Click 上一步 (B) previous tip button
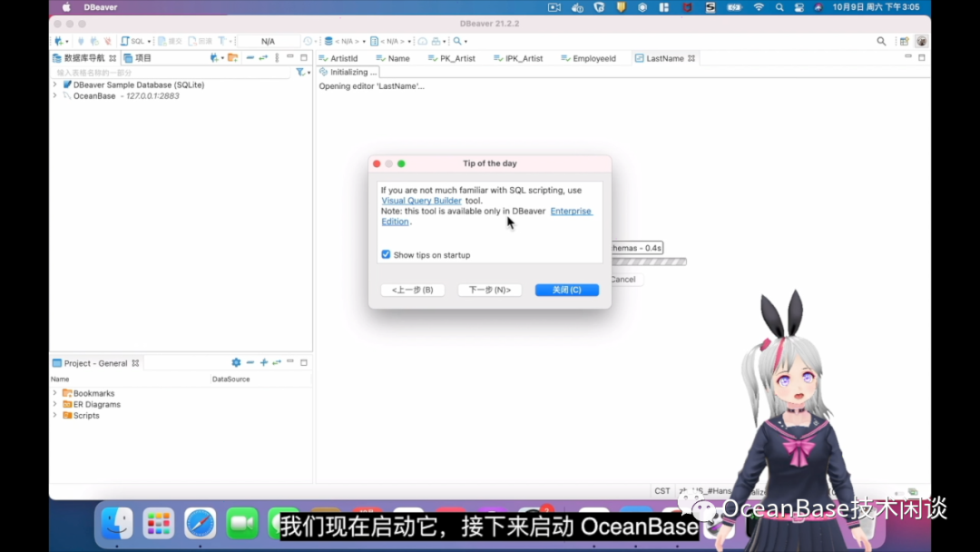The height and width of the screenshot is (552, 980). click(x=413, y=290)
